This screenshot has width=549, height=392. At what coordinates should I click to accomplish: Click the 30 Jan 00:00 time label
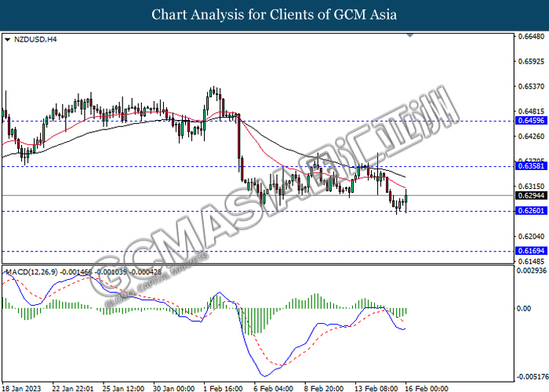174,388
